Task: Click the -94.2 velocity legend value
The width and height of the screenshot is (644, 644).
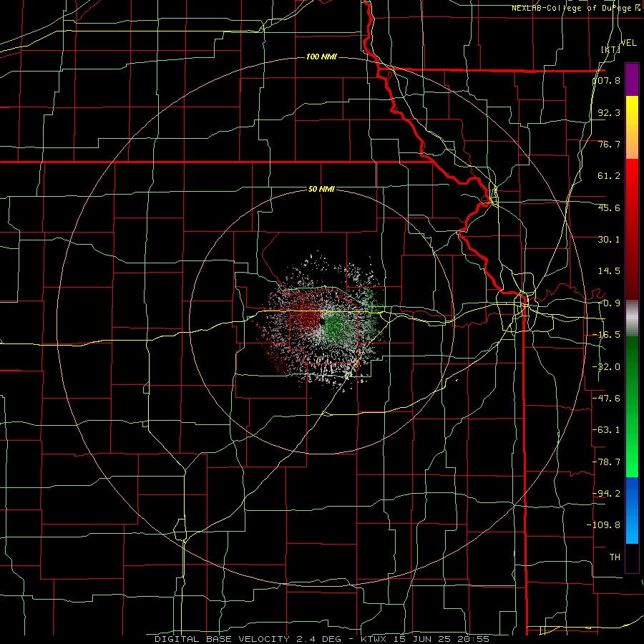Action: click(x=607, y=493)
